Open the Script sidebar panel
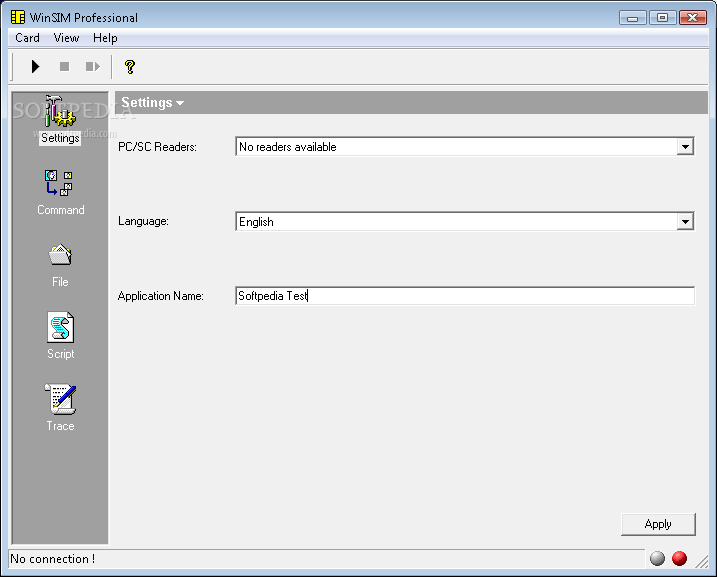 (x=60, y=336)
